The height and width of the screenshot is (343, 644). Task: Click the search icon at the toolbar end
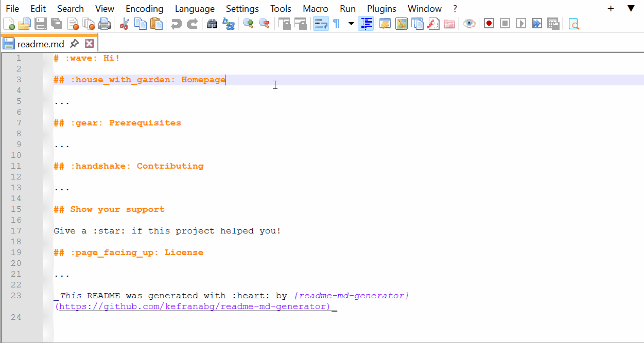pos(573,23)
